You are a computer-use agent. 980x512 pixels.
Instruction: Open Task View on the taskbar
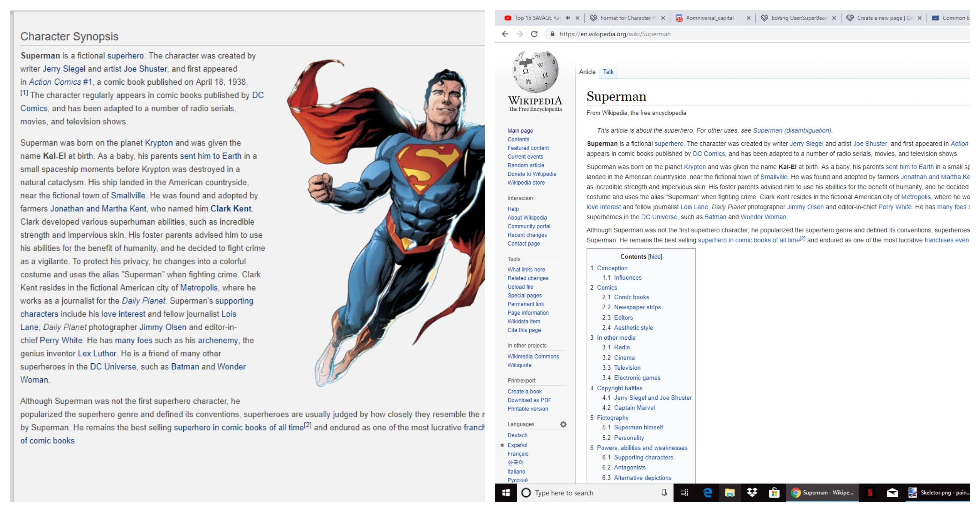684,492
